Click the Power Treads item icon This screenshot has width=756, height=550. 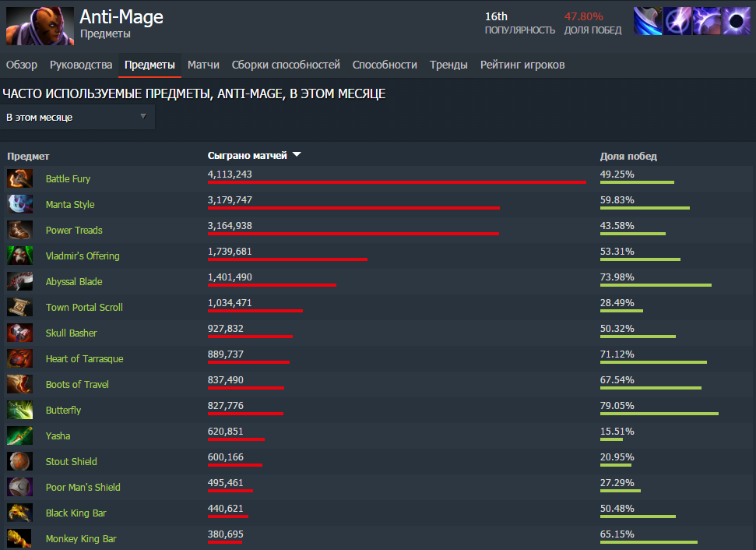19,230
